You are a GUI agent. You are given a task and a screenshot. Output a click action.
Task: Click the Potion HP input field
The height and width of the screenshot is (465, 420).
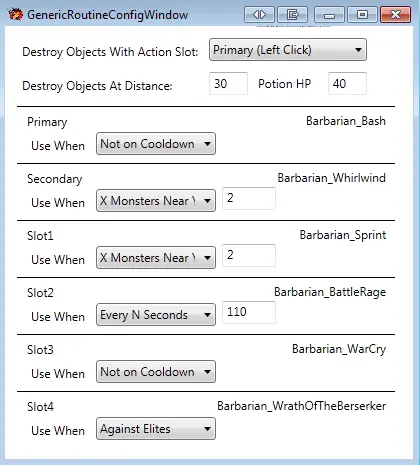(x=347, y=83)
